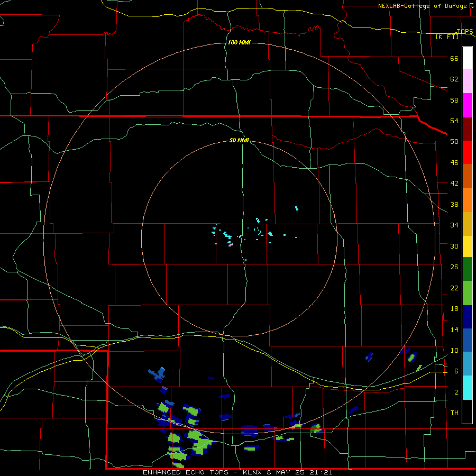
Task: Select the magenta legend swatch
Action: [x=467, y=105]
